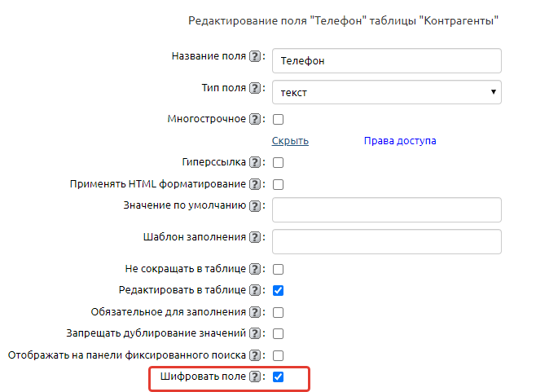Show help for Применять HTML форматирование
The image size is (536, 392).
(255, 185)
